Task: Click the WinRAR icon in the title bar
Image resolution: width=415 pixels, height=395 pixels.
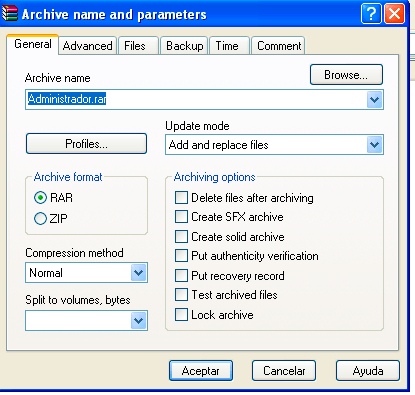Action: click(x=9, y=14)
